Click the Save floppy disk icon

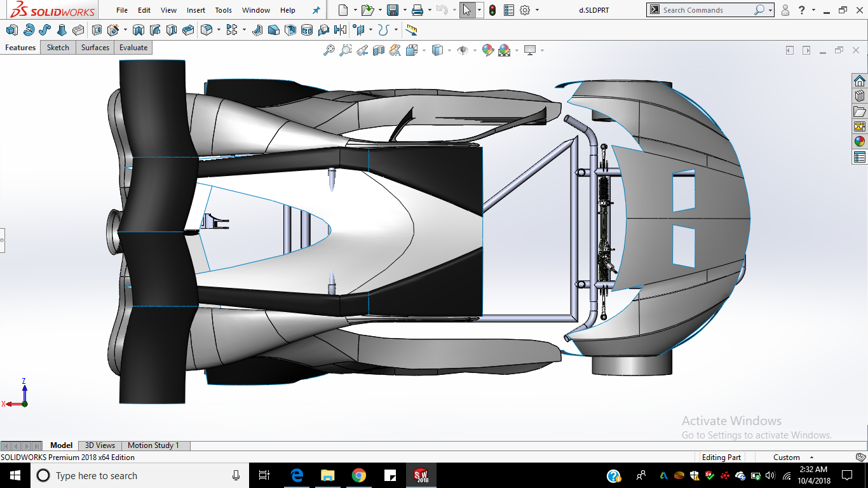coord(393,10)
